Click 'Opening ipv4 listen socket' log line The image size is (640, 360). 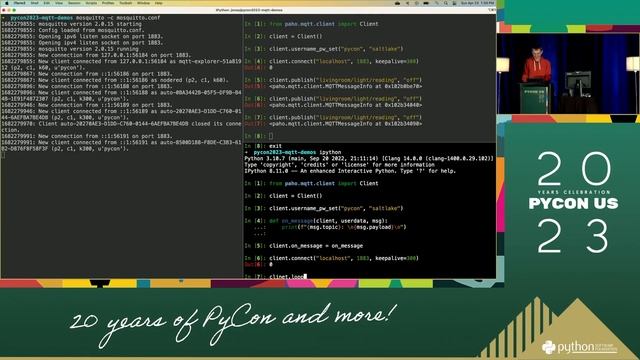click(82, 42)
